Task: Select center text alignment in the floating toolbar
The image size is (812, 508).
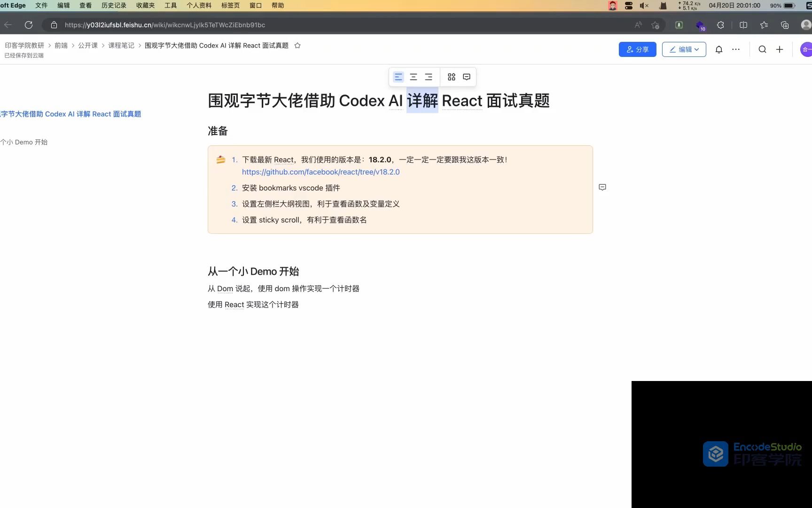Action: click(x=414, y=76)
